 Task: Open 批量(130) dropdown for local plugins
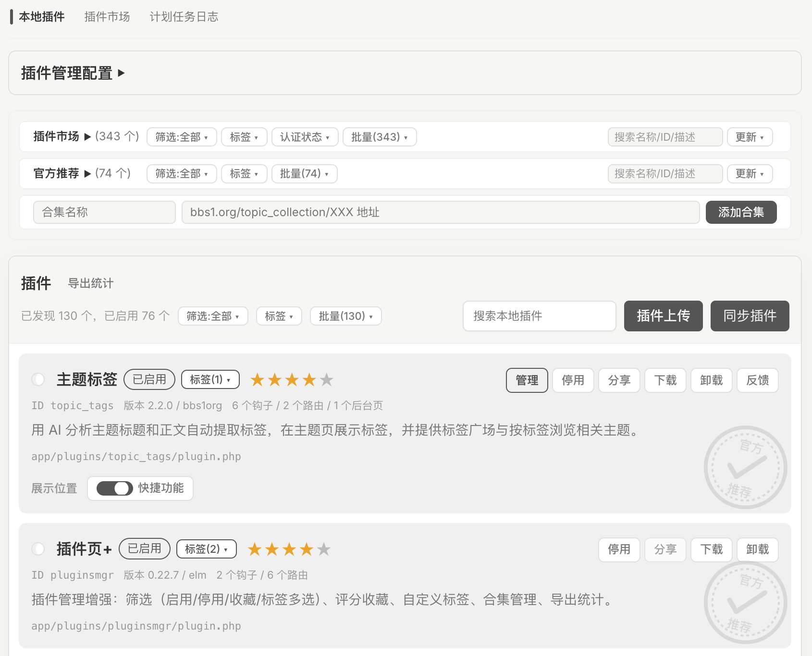(x=346, y=316)
